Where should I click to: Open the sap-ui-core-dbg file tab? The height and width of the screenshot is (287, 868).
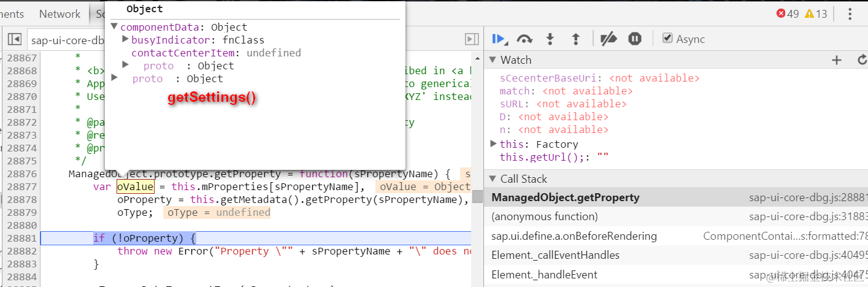click(x=66, y=40)
